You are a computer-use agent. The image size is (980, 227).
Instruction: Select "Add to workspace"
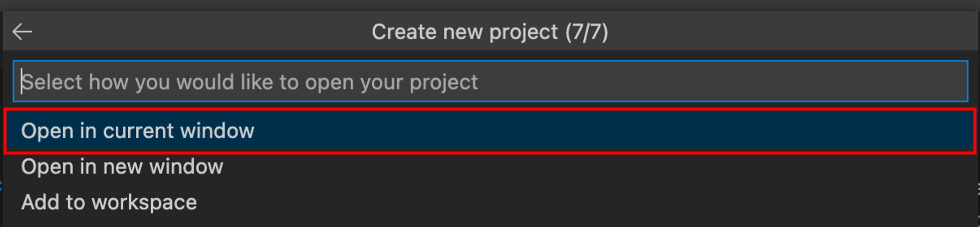109,202
